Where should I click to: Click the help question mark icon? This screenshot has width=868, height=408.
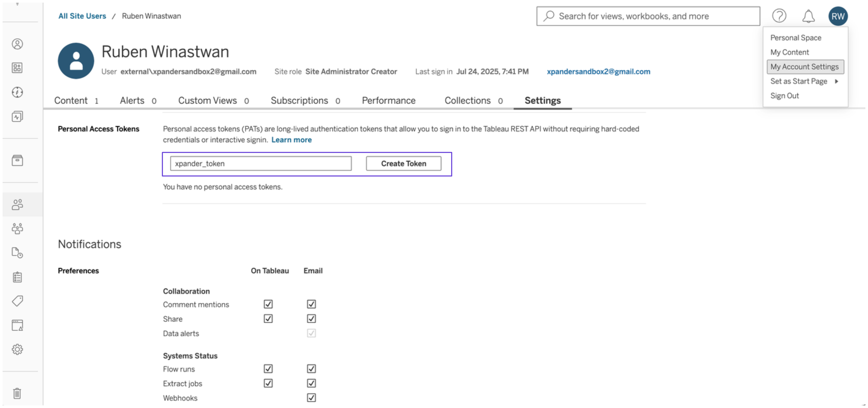tap(779, 16)
